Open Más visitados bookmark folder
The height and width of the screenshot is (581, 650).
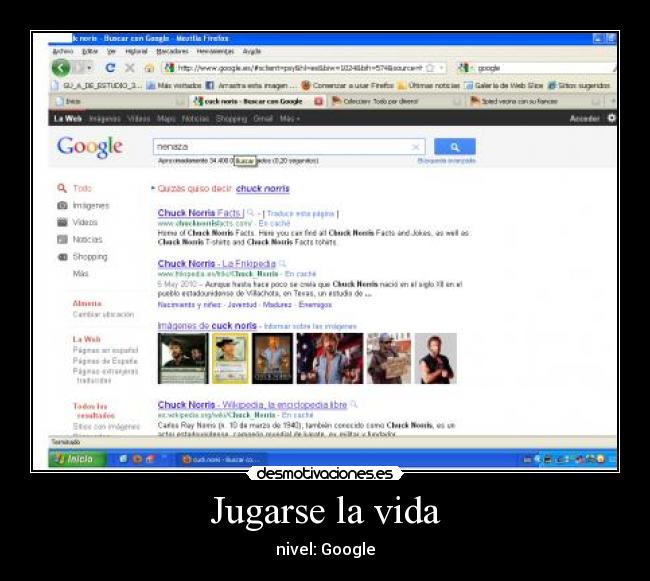coord(174,85)
